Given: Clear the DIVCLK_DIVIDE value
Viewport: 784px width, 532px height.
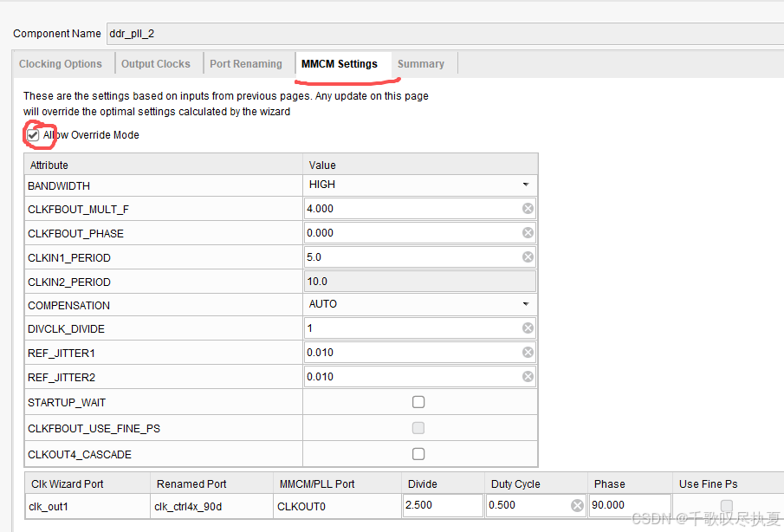Looking at the screenshot, I should (528, 328).
